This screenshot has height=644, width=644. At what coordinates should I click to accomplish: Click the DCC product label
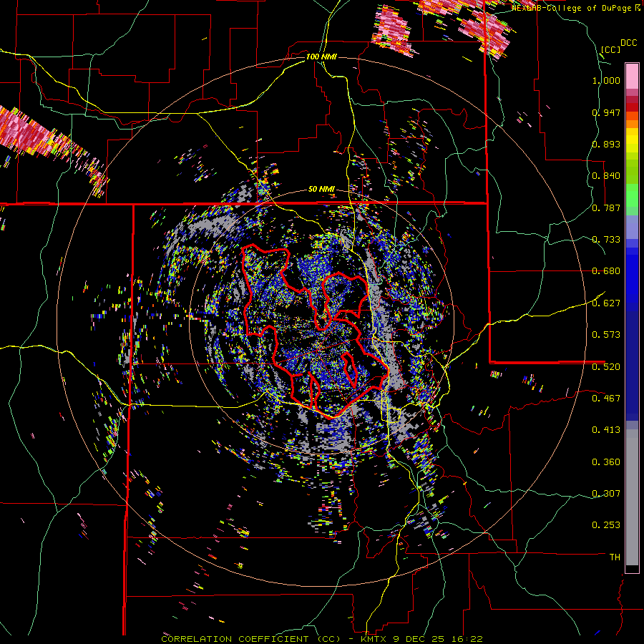pos(628,43)
